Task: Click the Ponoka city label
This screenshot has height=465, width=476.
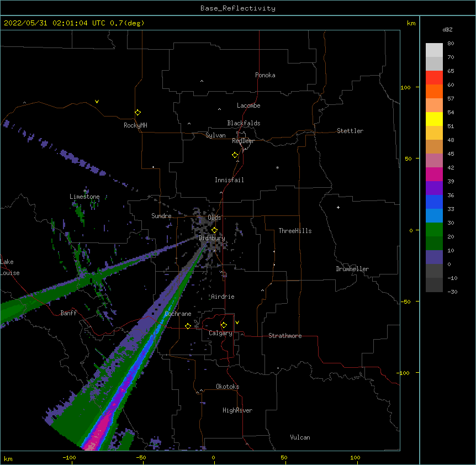Action: (265, 75)
